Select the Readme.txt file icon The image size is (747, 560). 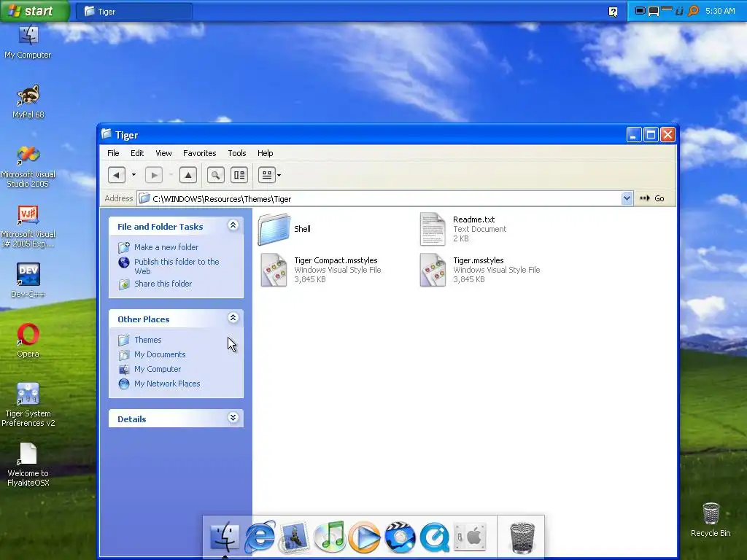tap(433, 229)
